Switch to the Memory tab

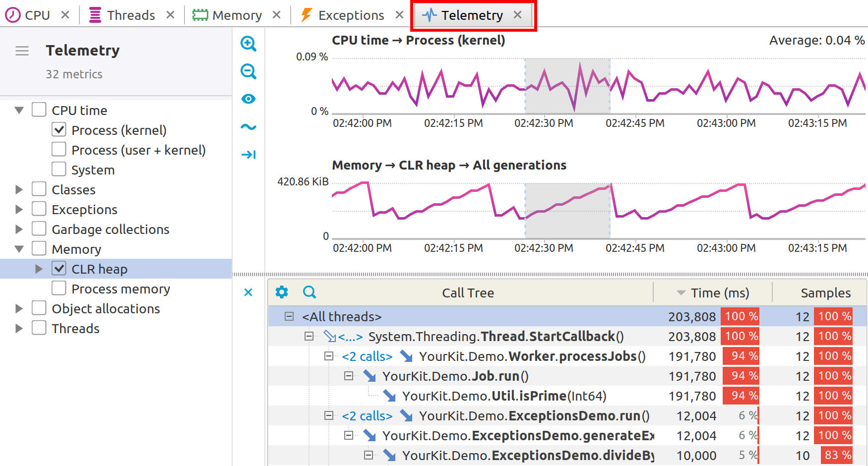(x=237, y=15)
